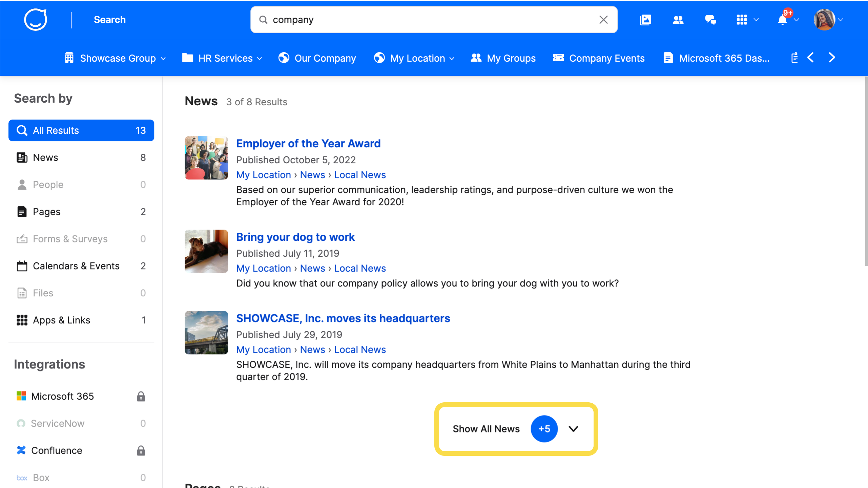Click inside the company search field
Image resolution: width=868 pixels, height=488 pixels.
click(434, 20)
